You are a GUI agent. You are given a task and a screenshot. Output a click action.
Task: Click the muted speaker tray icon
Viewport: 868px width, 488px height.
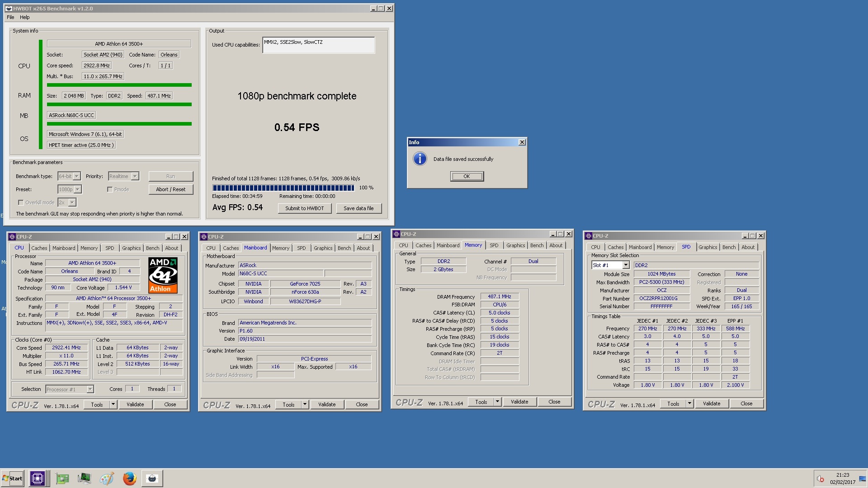click(820, 479)
